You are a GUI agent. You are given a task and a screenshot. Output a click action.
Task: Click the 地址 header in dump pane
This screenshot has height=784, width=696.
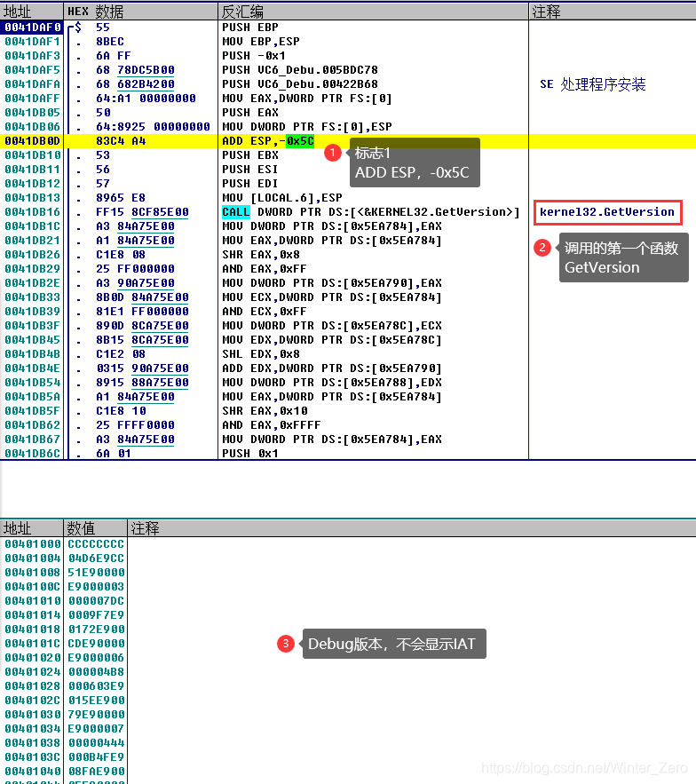[x=31, y=528]
